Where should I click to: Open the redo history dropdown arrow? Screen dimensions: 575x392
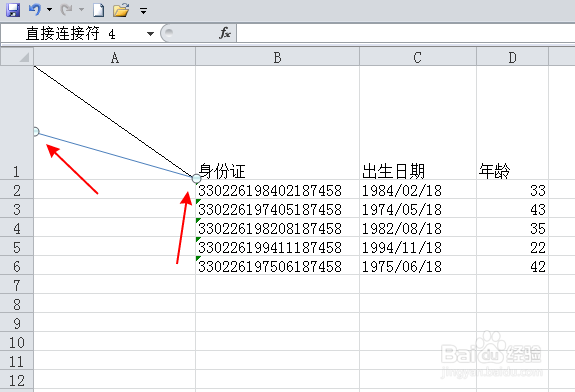tap(81, 10)
